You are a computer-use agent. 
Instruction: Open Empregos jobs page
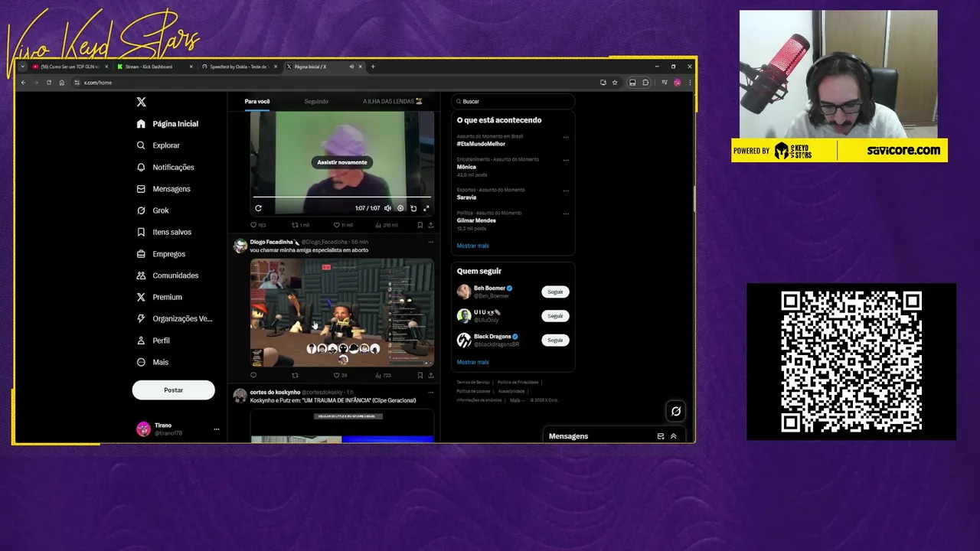(x=161, y=254)
